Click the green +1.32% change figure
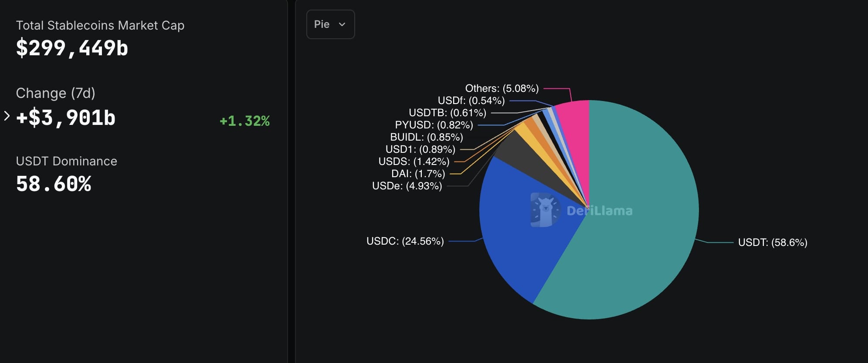This screenshot has width=868, height=363. pos(244,121)
